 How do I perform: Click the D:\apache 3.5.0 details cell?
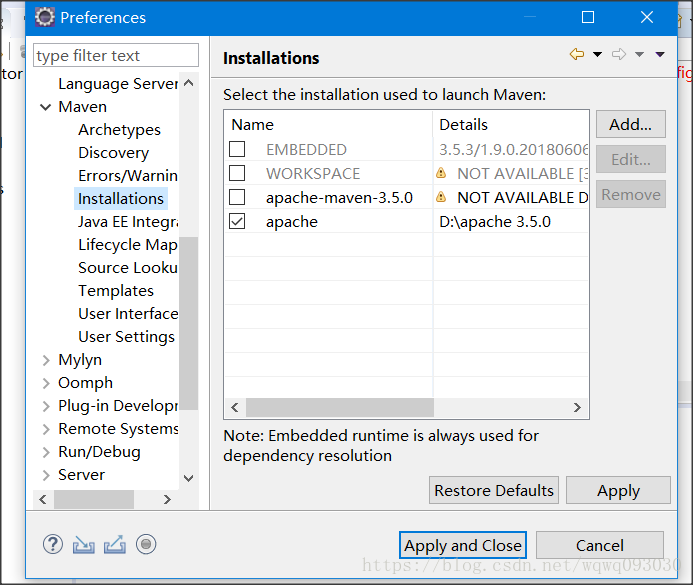click(x=510, y=221)
